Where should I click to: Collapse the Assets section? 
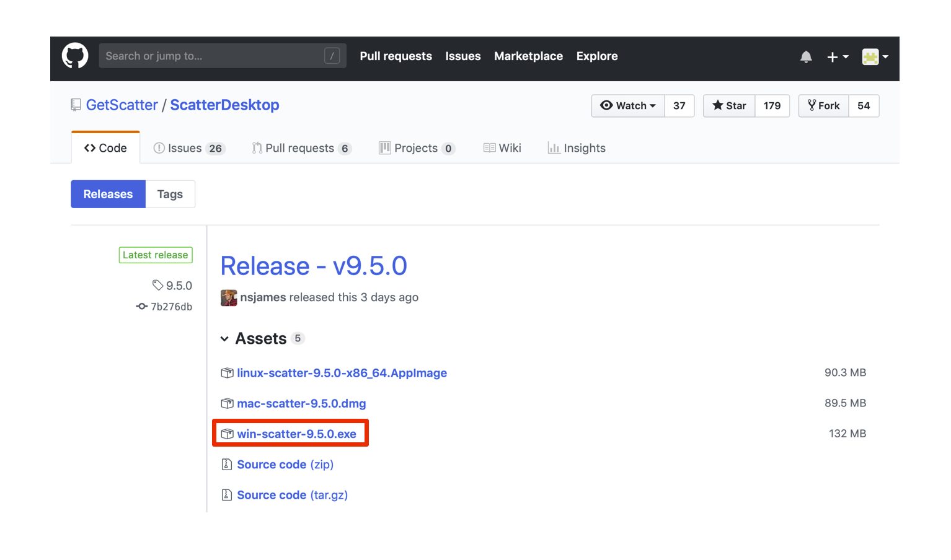pos(224,339)
